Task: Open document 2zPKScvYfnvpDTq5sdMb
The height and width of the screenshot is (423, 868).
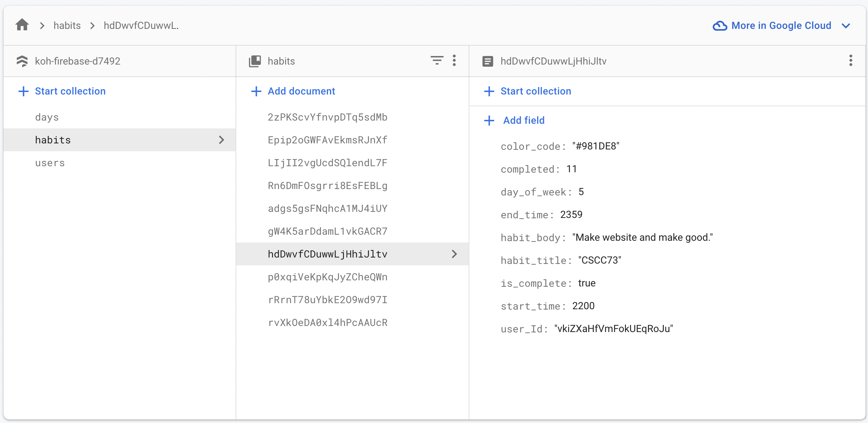Action: [327, 117]
